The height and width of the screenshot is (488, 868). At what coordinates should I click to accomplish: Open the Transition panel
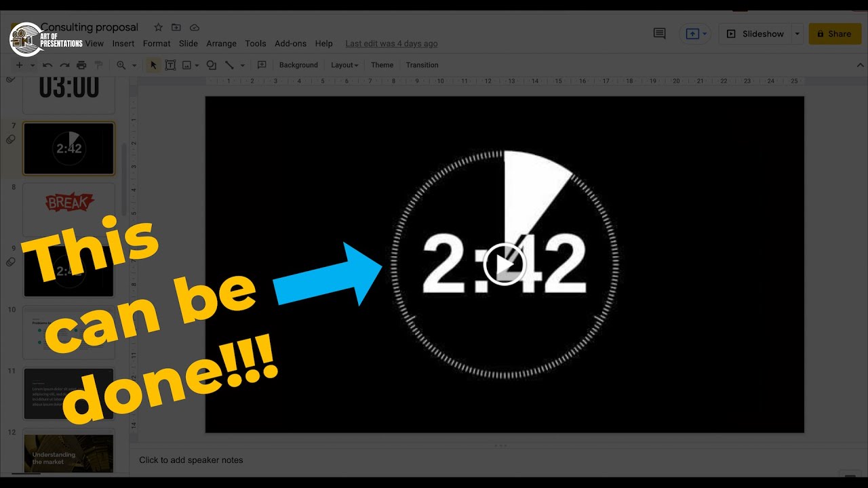tap(422, 65)
